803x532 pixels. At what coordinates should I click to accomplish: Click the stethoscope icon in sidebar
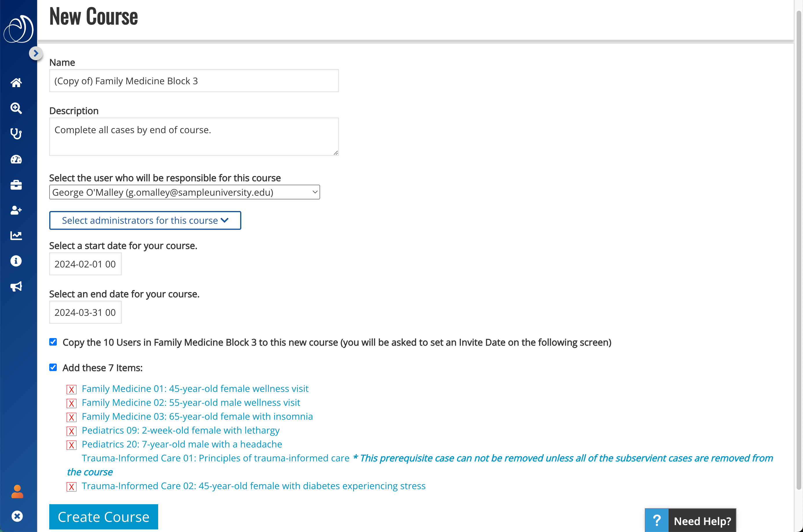tap(16, 134)
